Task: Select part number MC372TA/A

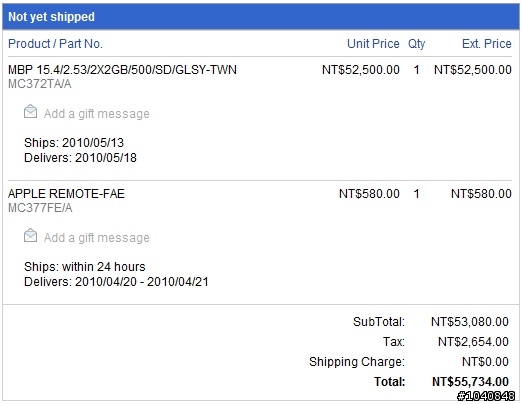Action: (x=40, y=84)
